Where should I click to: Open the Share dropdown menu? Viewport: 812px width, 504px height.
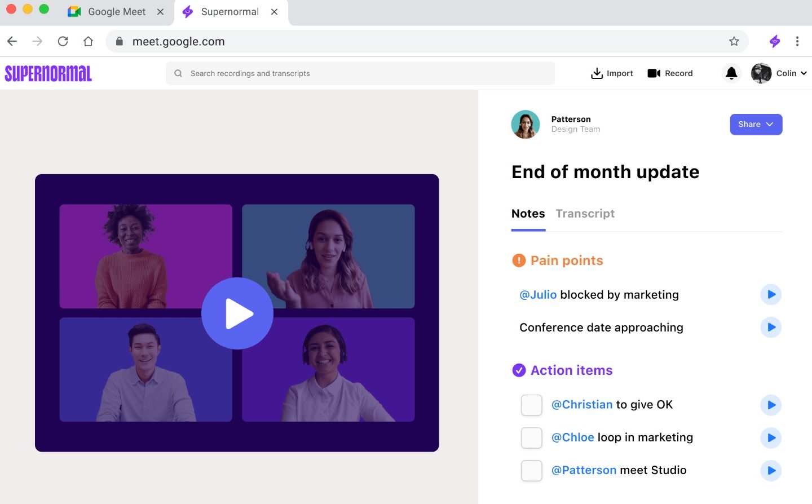pyautogui.click(x=756, y=125)
